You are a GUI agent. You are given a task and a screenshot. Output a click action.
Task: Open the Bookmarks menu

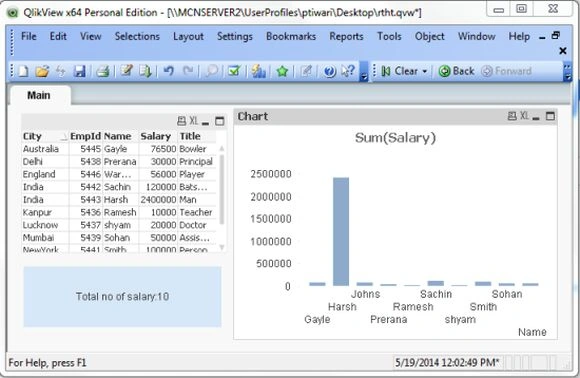(x=291, y=36)
